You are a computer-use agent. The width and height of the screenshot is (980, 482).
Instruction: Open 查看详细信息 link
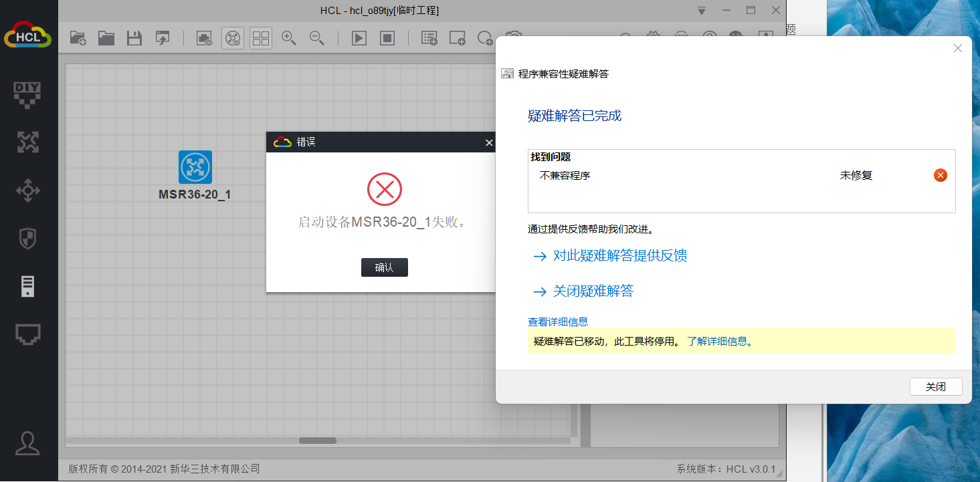coord(558,322)
